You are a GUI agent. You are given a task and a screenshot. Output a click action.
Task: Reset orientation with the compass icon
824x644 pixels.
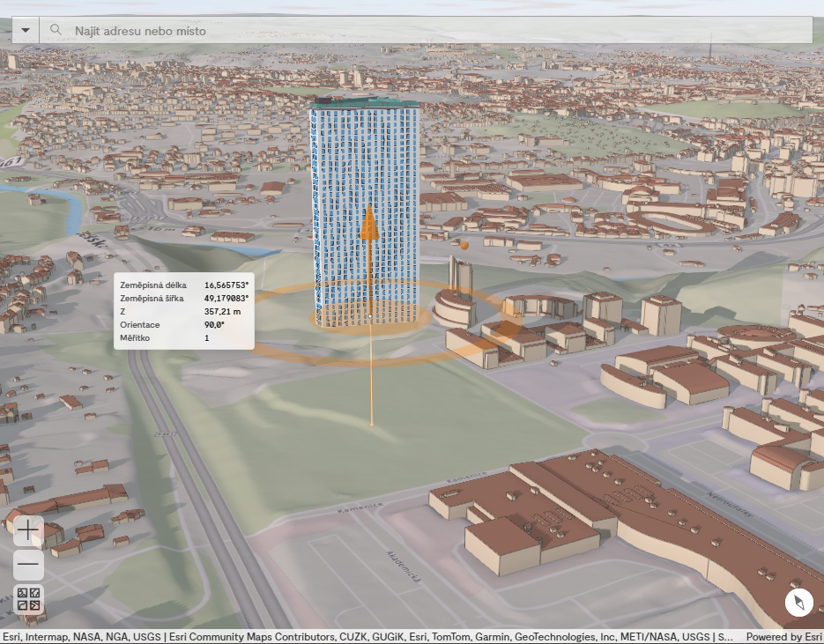(799, 603)
